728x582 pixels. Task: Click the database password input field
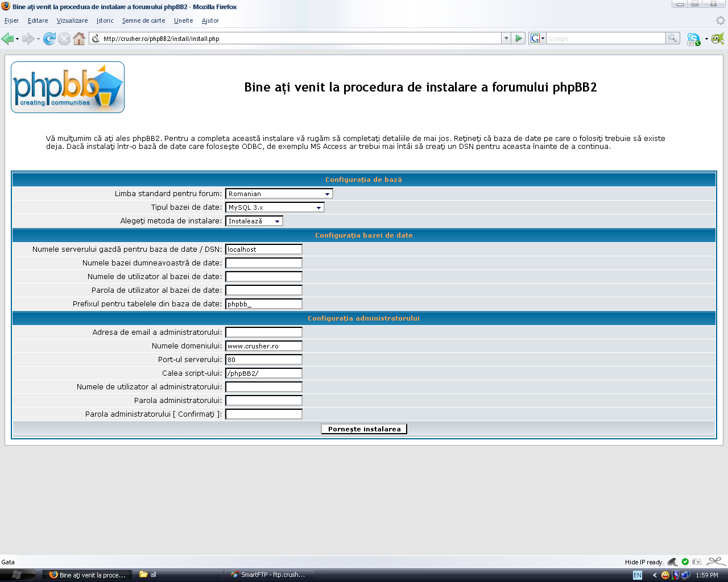tap(264, 290)
